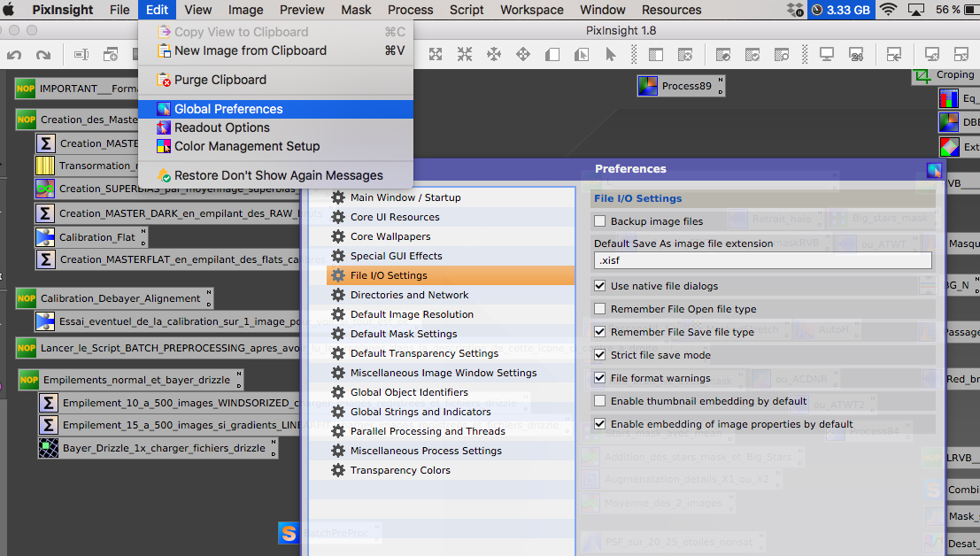980x556 pixels.
Task: Click the Preferences title bar color icon
Action: 934,169
